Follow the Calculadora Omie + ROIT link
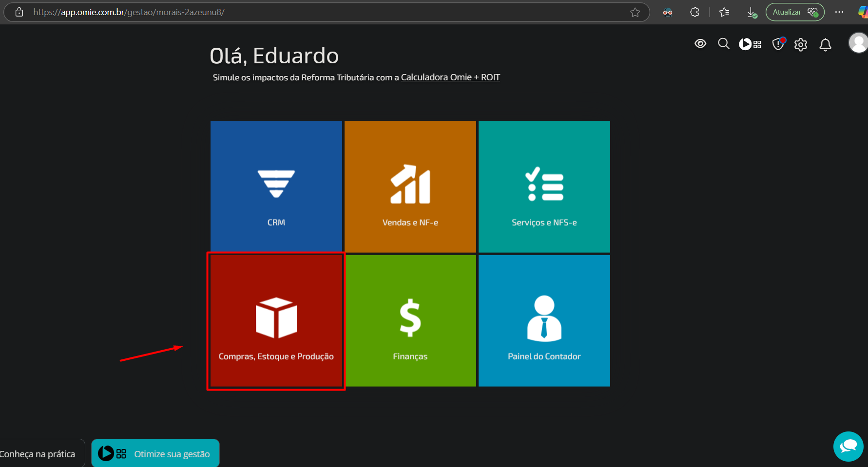The image size is (868, 467). pos(450,77)
